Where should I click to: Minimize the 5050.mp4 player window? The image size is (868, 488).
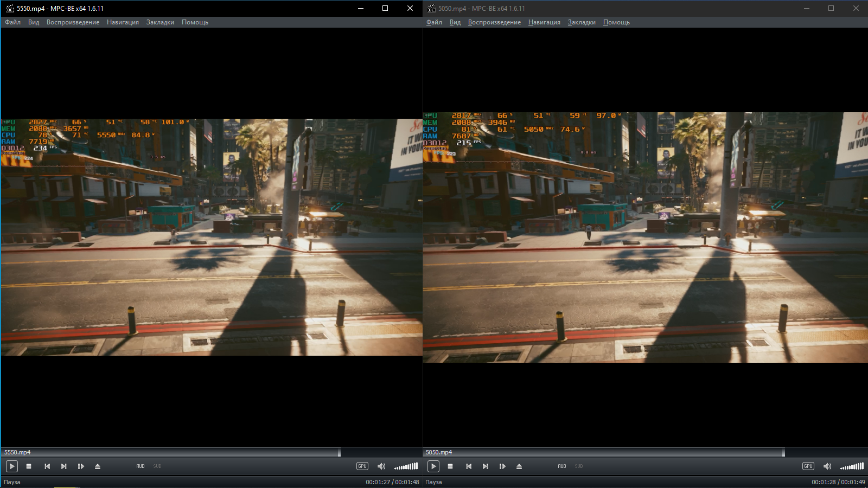(x=807, y=8)
